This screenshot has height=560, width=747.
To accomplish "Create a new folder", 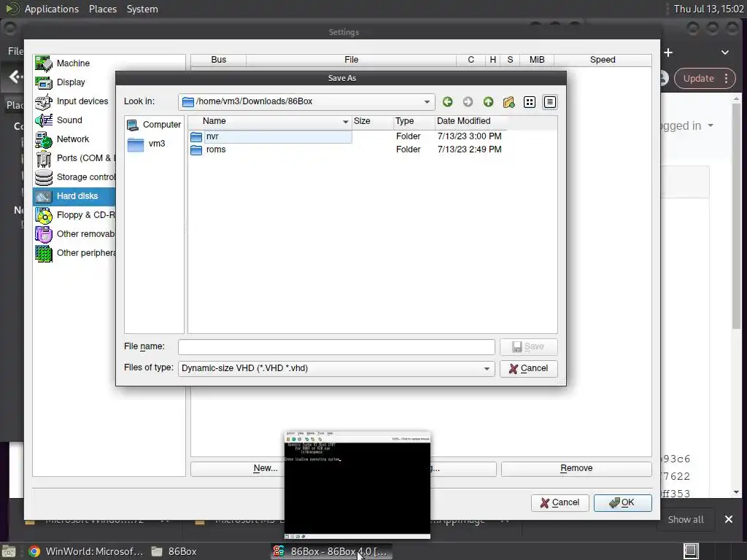I will click(x=508, y=102).
